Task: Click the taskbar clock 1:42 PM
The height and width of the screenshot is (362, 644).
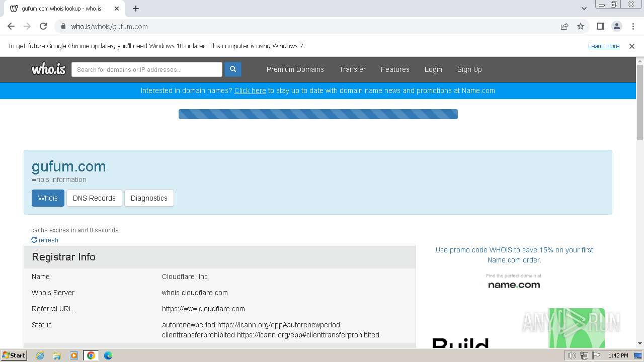Action: pos(618,355)
